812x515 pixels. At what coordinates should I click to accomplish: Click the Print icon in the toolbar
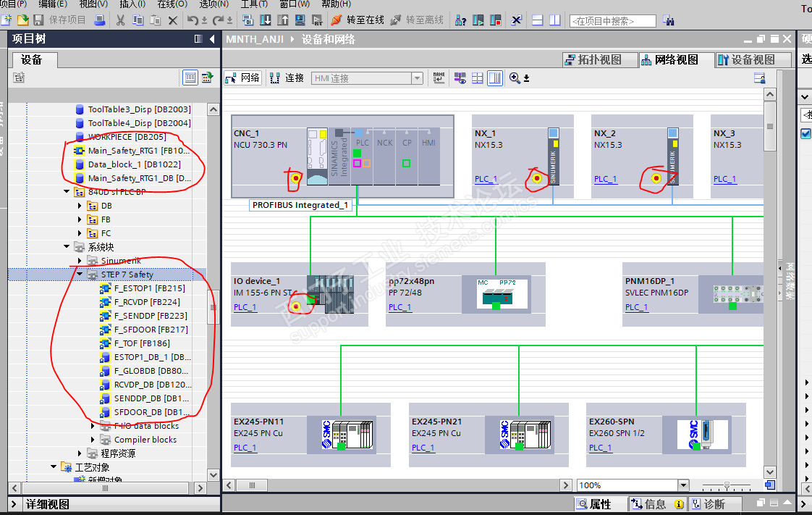pyautogui.click(x=99, y=20)
